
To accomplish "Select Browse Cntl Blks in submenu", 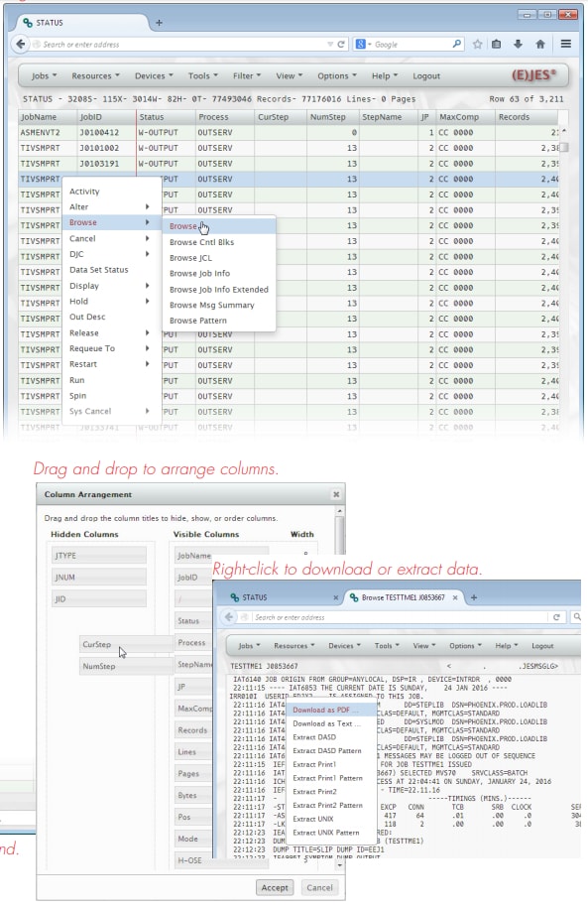I will click(x=219, y=242).
